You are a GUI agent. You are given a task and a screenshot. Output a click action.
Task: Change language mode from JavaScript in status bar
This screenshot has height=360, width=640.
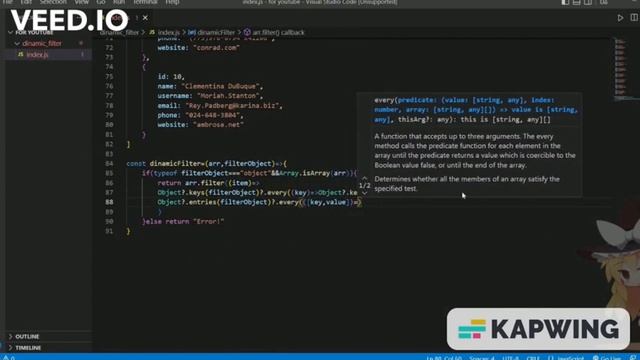(x=570, y=358)
